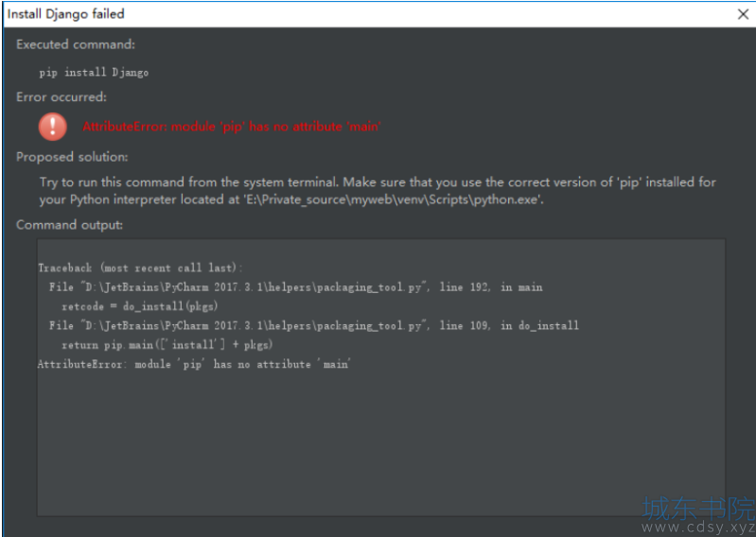
Task: Click the 'Executed command:' label
Action: coord(76,44)
